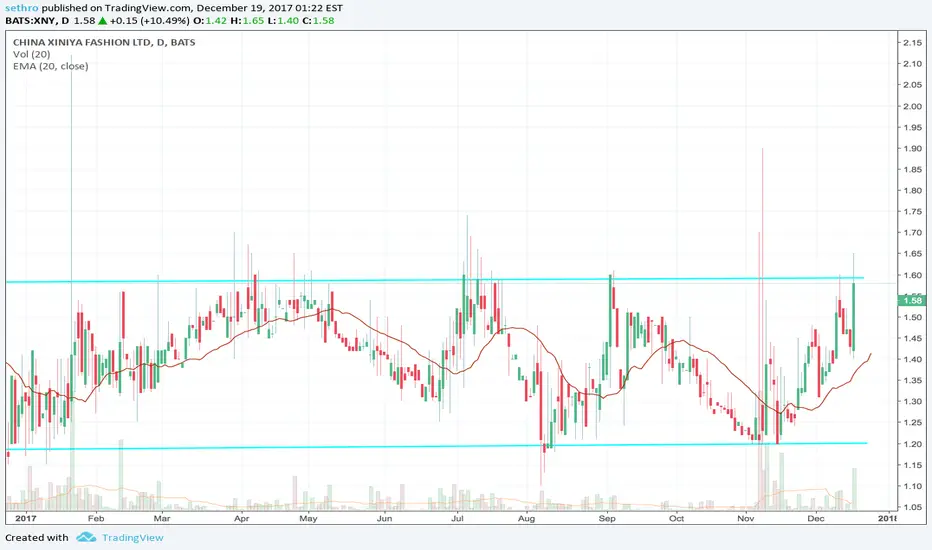Click the 2.00 price axis label
932x550 pixels.
[912, 106]
